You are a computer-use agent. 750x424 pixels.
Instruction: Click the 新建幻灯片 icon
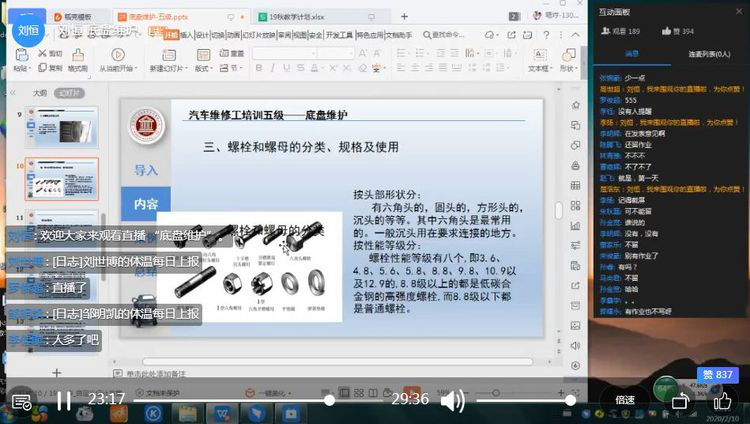(x=169, y=55)
